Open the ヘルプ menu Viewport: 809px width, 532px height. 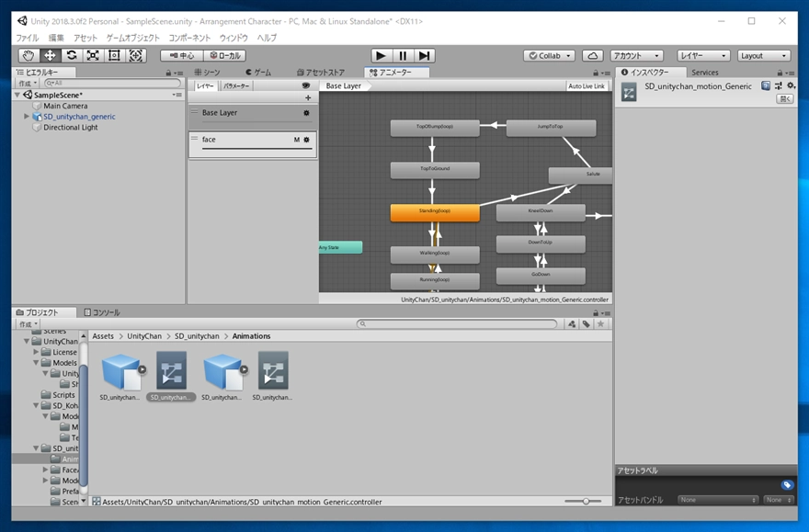click(x=267, y=38)
